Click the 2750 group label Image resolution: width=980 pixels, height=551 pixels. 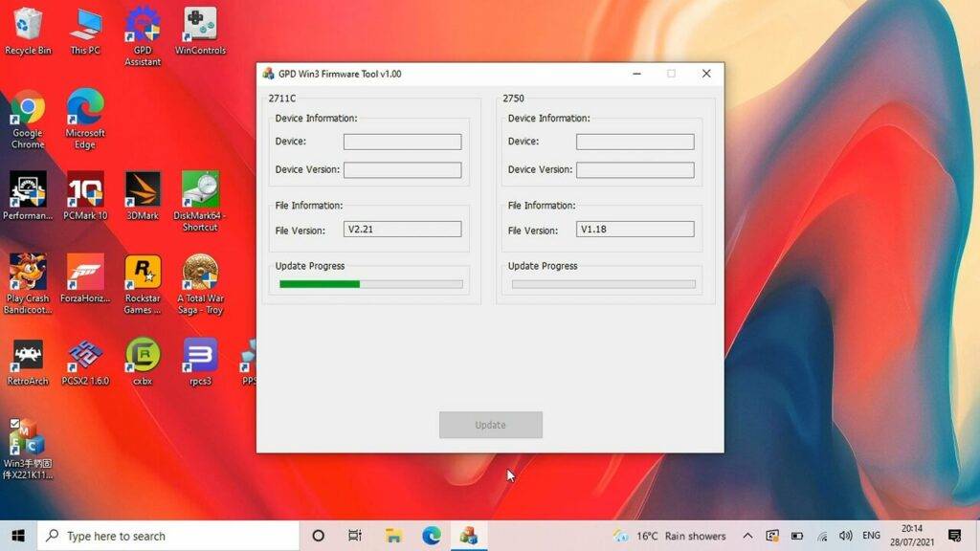(513, 99)
